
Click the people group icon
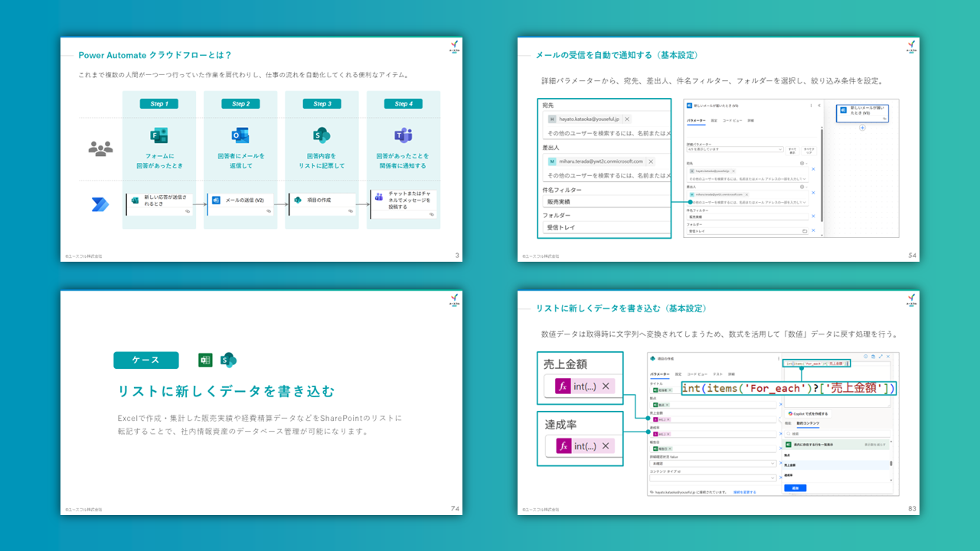pyautogui.click(x=100, y=149)
